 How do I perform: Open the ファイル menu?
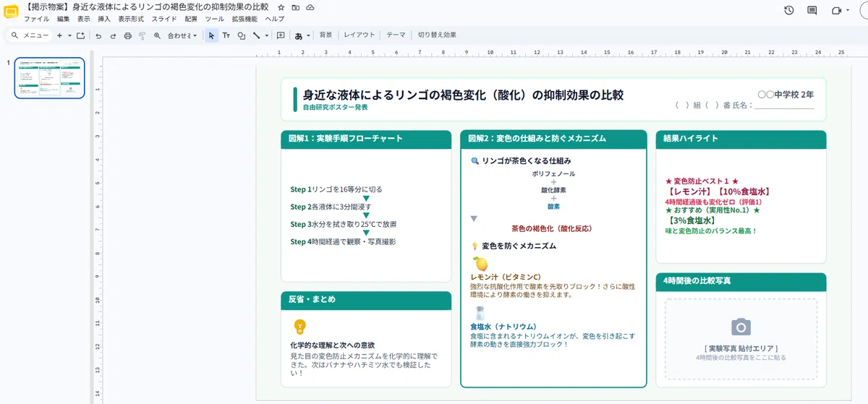click(x=36, y=19)
